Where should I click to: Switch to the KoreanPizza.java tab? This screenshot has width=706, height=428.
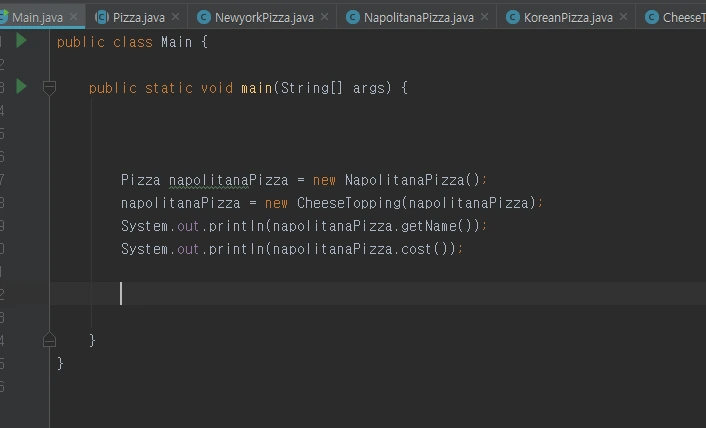click(568, 18)
